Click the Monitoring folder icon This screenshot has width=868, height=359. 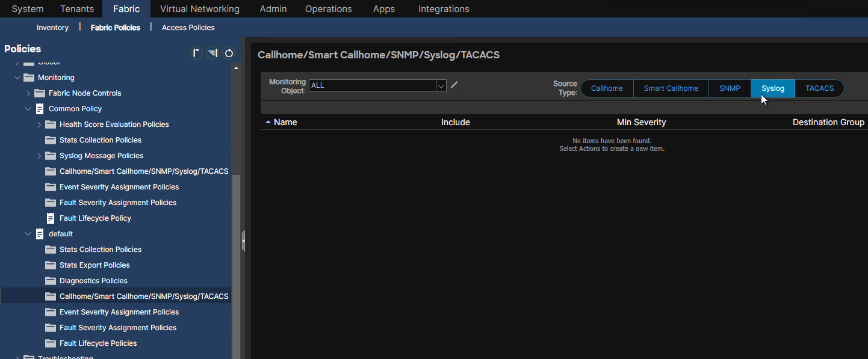click(29, 78)
